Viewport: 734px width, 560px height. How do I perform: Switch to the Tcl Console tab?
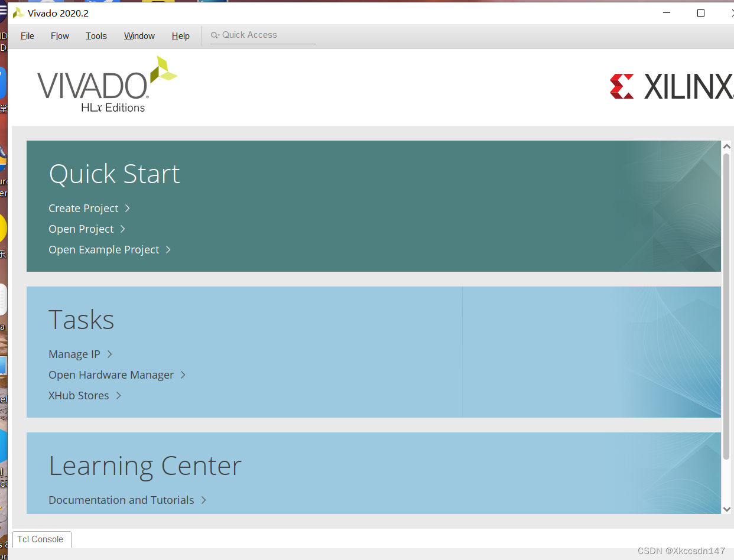tap(41, 539)
